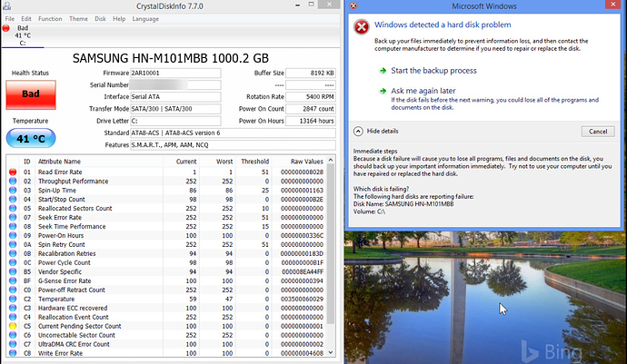The height and width of the screenshot is (364, 627).
Task: Click the Features field S.M.A.R.T., APM, AAM, NCQ
Action: (x=234, y=145)
